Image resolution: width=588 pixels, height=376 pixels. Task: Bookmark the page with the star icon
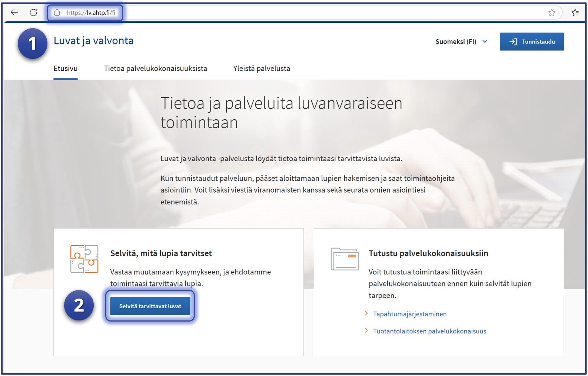552,13
